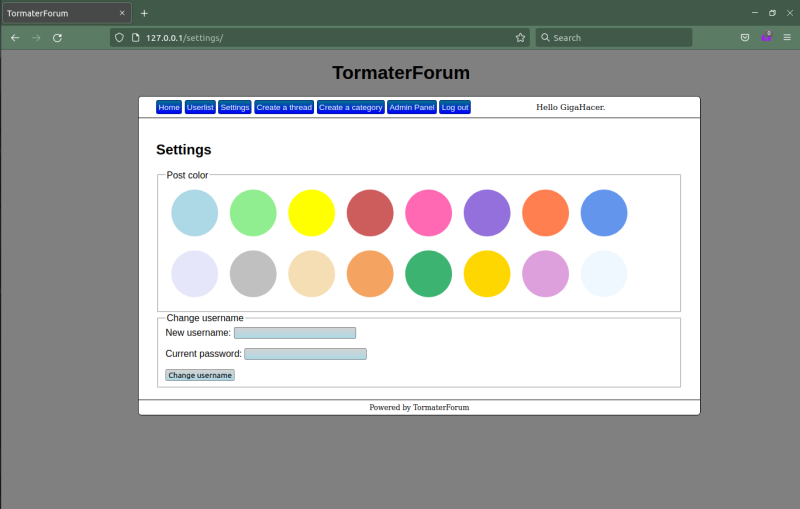The height and width of the screenshot is (509, 800).
Task: Click the Current password input field
Action: click(x=305, y=354)
